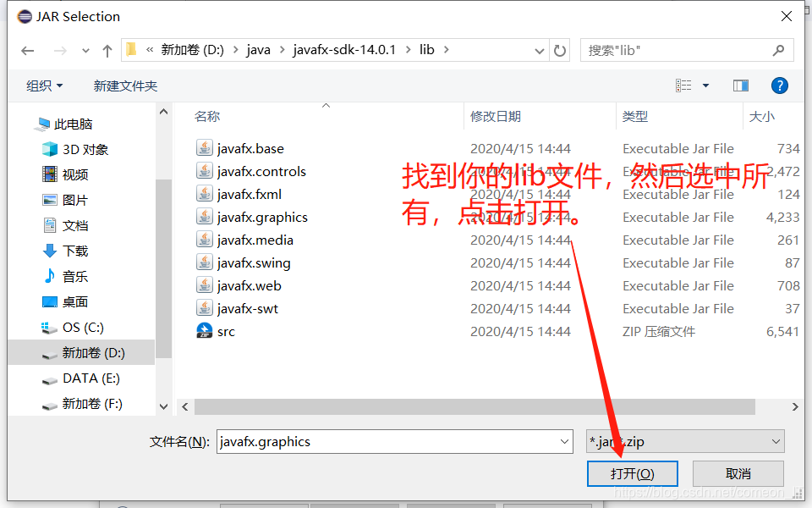The width and height of the screenshot is (812, 508).
Task: Open 视频 folder in sidebar
Action: [x=65, y=174]
